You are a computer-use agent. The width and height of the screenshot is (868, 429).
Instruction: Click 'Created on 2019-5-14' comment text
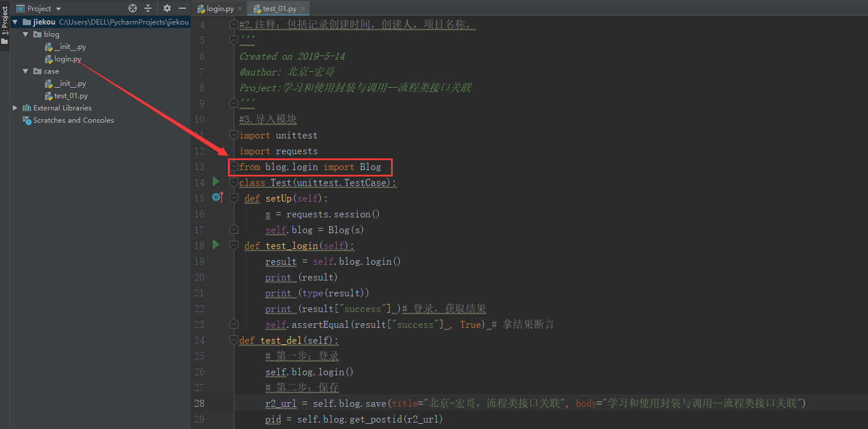[x=292, y=56]
